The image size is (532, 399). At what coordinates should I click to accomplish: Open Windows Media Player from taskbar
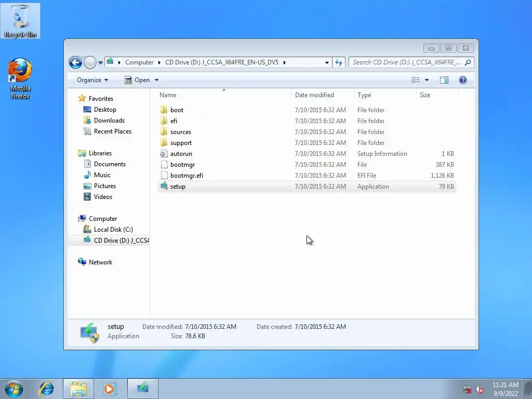[x=110, y=389]
